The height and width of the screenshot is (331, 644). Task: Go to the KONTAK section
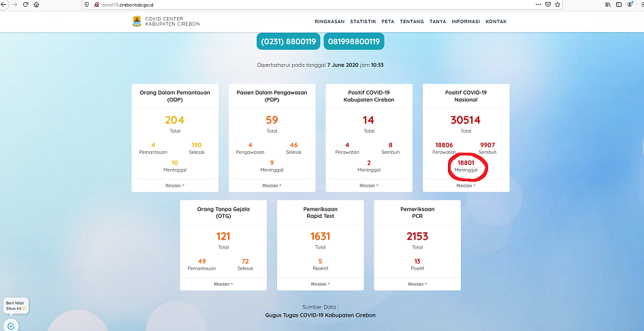pyautogui.click(x=496, y=22)
